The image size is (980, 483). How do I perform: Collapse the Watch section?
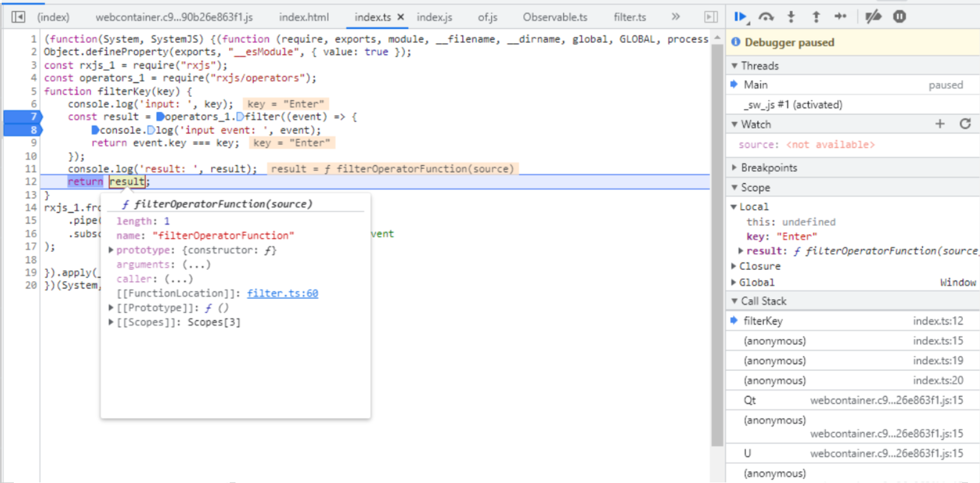pos(735,124)
